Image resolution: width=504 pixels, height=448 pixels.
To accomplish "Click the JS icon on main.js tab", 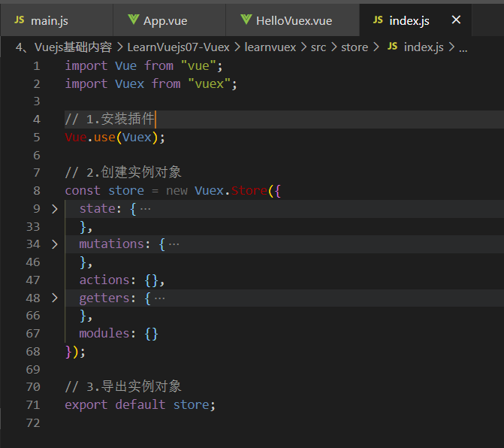I will [x=20, y=20].
